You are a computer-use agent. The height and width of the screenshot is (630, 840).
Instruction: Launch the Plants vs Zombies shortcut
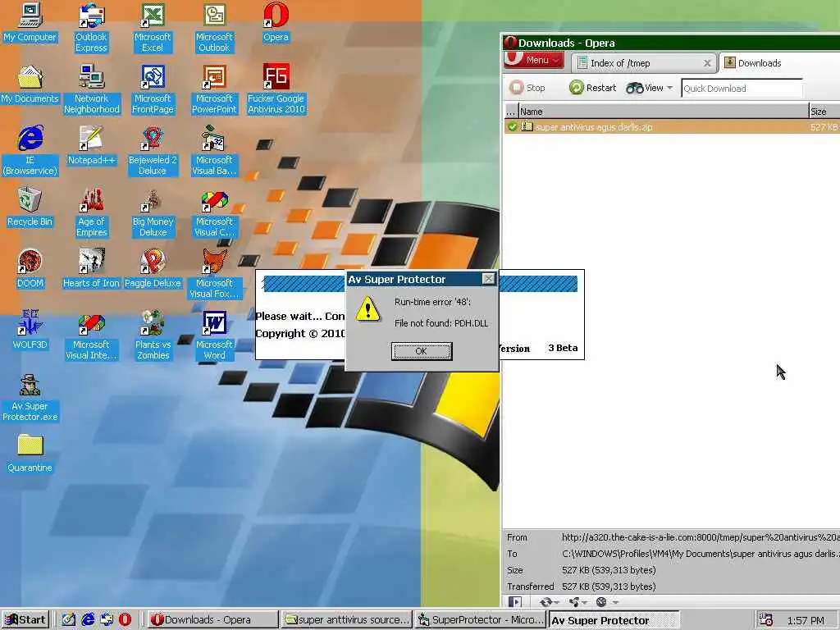pyautogui.click(x=153, y=336)
